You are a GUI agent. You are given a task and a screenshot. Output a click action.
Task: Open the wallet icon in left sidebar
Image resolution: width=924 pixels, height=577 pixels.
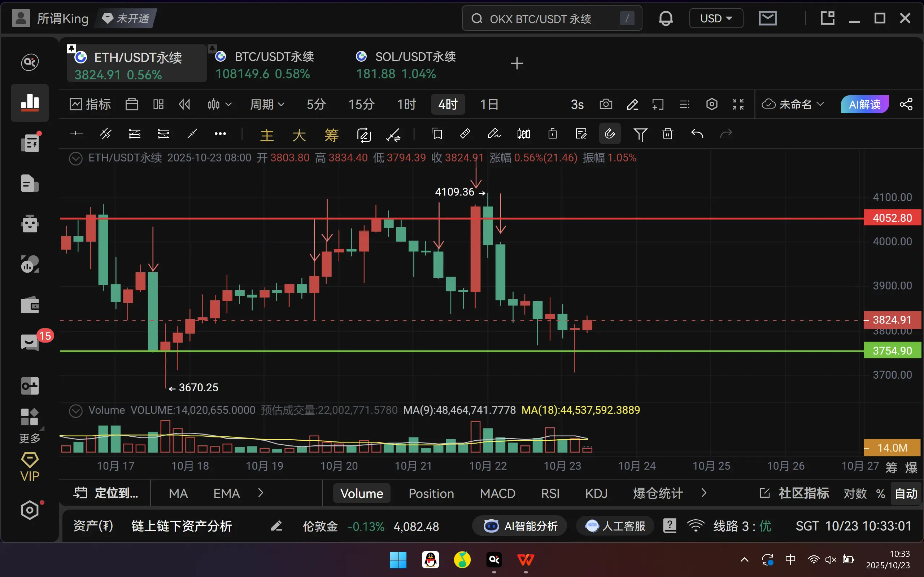click(x=30, y=305)
